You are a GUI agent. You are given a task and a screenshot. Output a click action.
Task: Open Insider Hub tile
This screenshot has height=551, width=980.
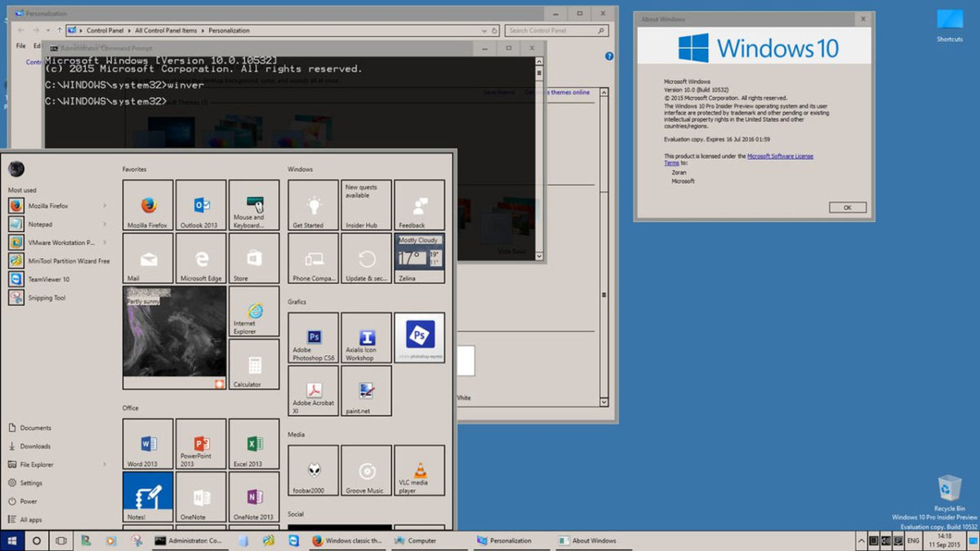366,205
